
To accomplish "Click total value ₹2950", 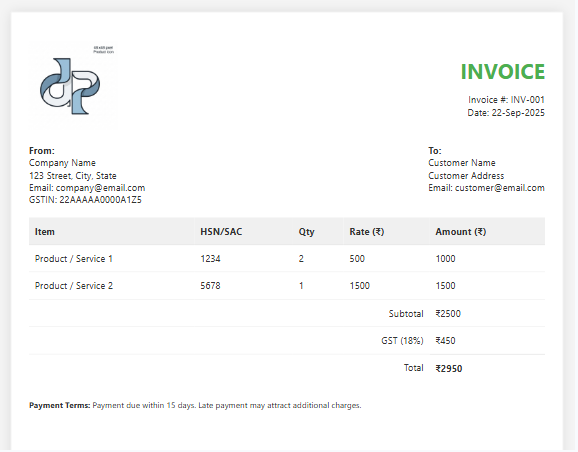I will coord(449,369).
